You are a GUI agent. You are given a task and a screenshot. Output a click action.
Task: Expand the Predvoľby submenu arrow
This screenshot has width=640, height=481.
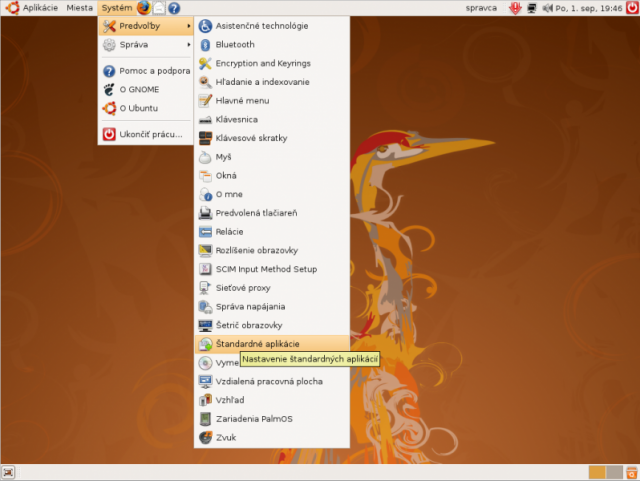click(x=189, y=26)
